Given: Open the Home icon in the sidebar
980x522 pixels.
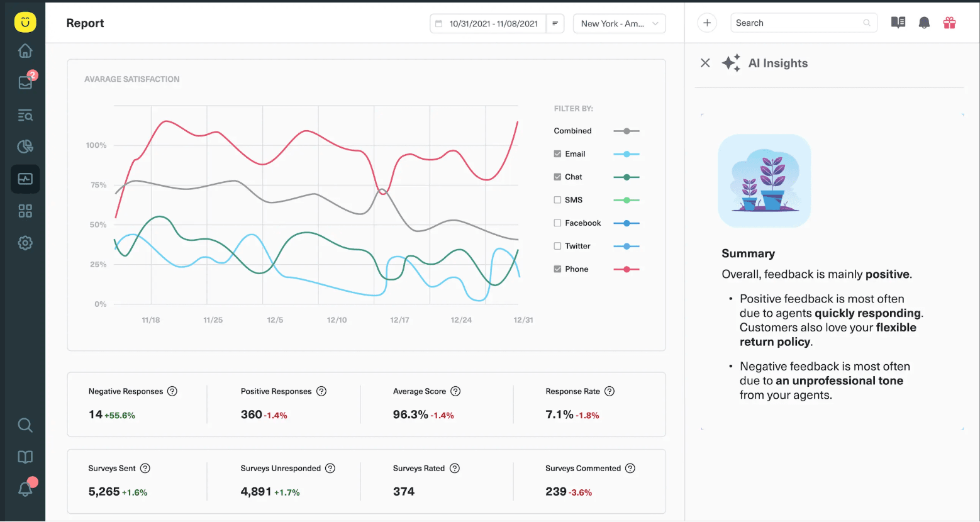Looking at the screenshot, I should point(25,51).
